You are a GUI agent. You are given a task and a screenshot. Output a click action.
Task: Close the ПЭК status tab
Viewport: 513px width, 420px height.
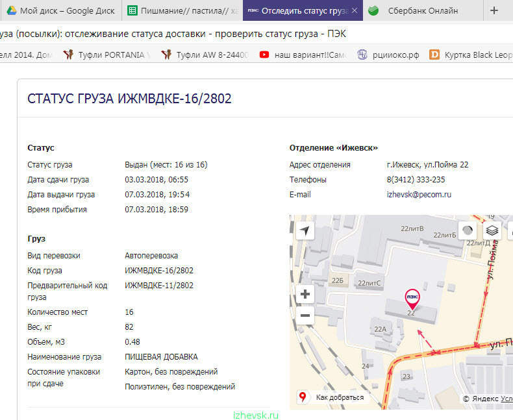tap(355, 11)
